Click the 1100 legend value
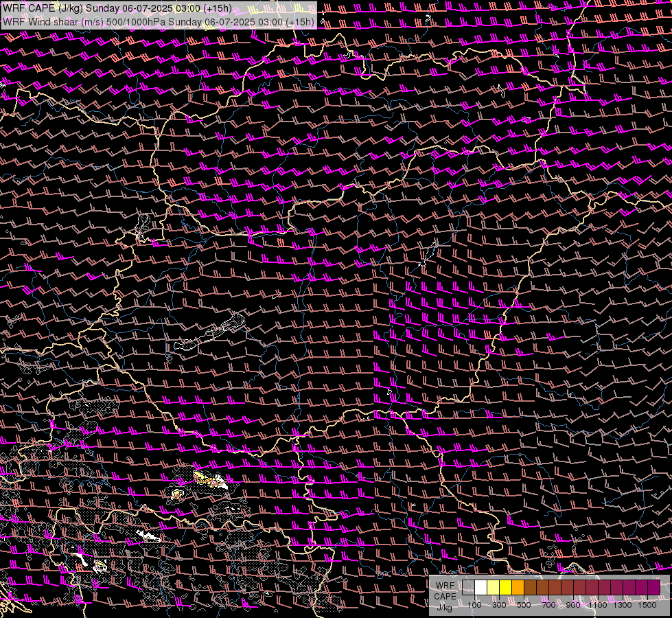 pyautogui.click(x=598, y=605)
